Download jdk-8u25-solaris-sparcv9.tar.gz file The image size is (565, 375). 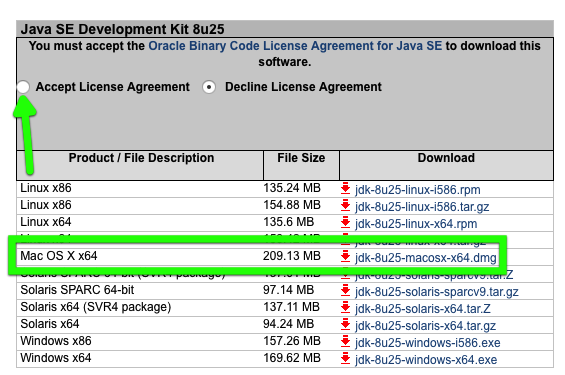click(x=436, y=292)
